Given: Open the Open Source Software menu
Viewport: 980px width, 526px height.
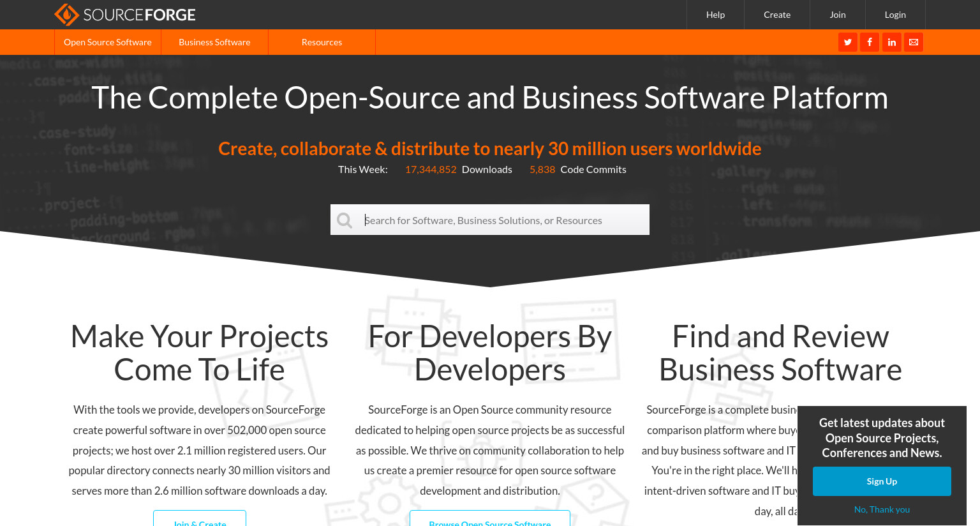Looking at the screenshot, I should [108, 42].
